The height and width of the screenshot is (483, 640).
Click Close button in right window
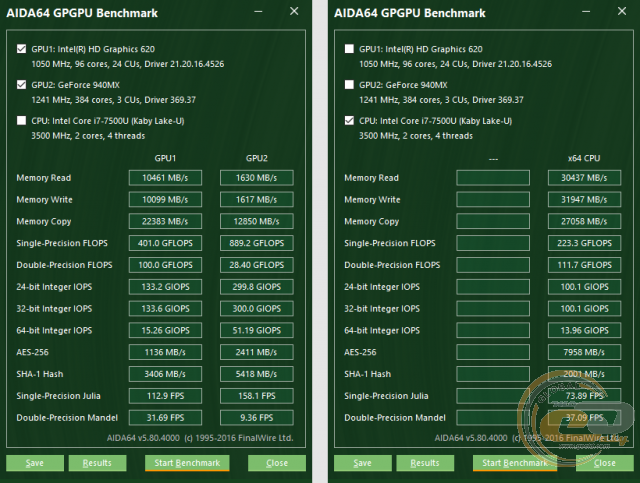[x=605, y=463]
